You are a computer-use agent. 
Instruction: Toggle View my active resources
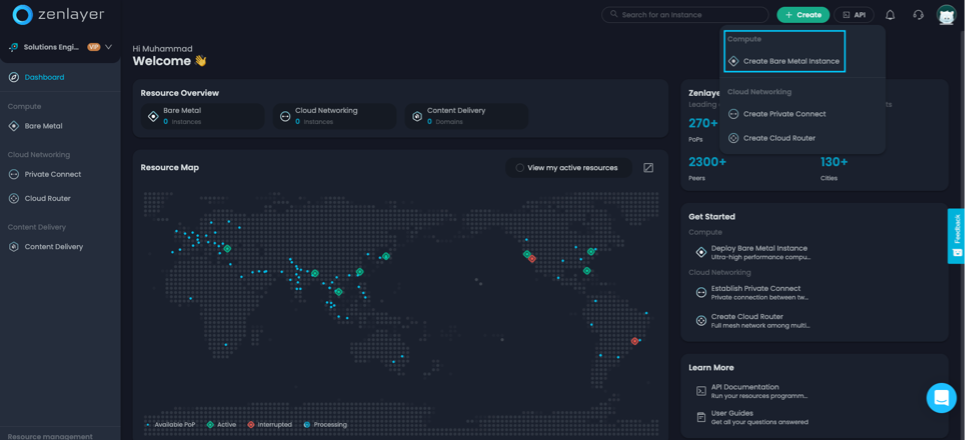pos(568,167)
